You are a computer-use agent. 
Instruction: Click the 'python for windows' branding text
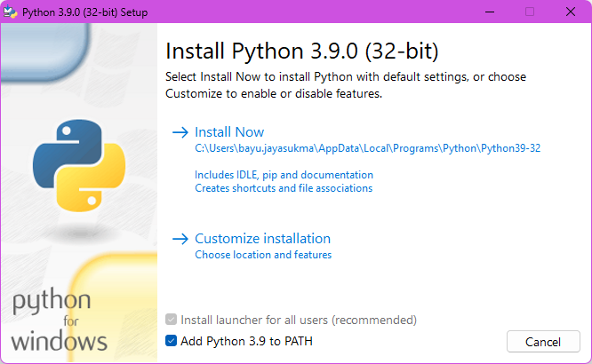[59, 320]
